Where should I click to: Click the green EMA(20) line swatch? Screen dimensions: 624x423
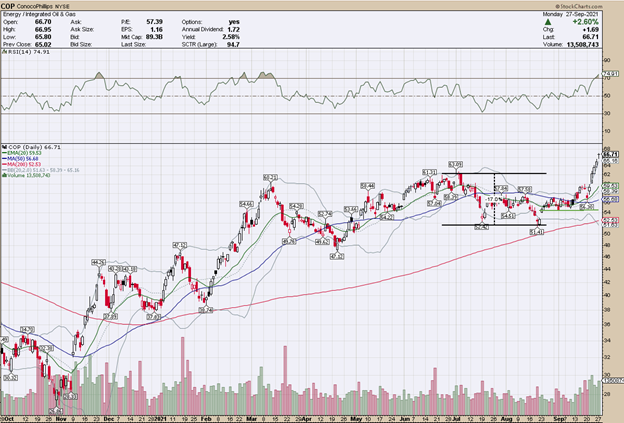click(x=4, y=153)
